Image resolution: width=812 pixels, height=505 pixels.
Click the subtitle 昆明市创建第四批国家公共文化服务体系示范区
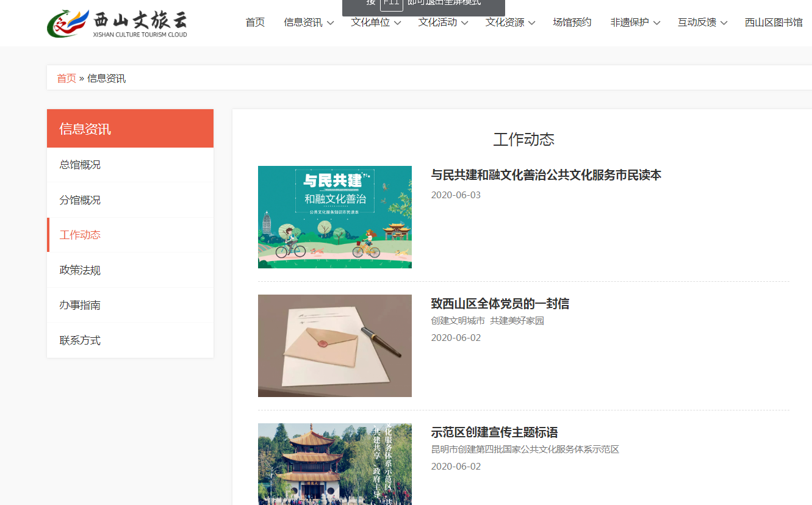click(525, 449)
